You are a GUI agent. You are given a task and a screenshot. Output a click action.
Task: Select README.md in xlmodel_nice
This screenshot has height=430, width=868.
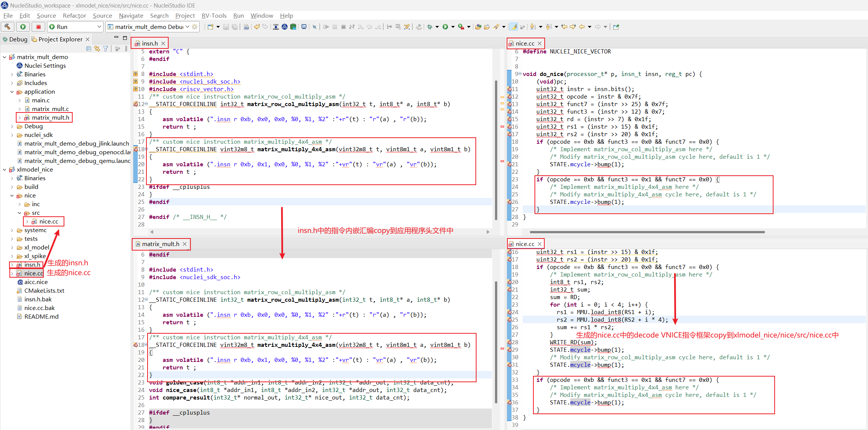[41, 317]
